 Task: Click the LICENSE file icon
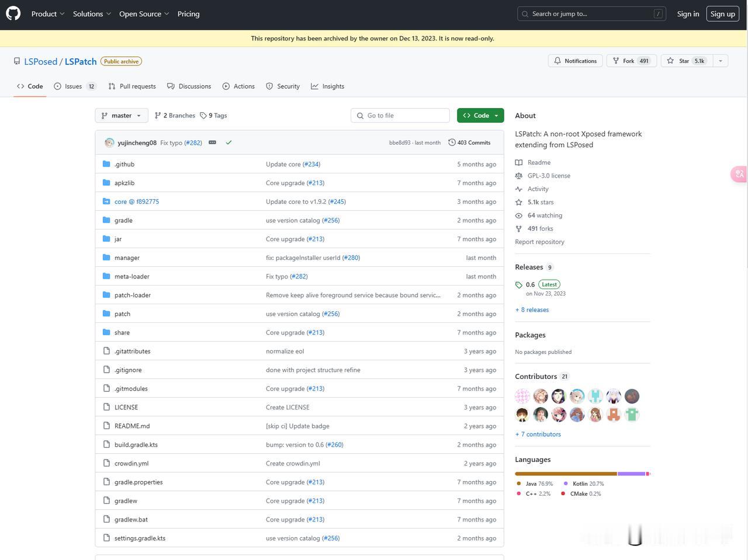point(106,407)
